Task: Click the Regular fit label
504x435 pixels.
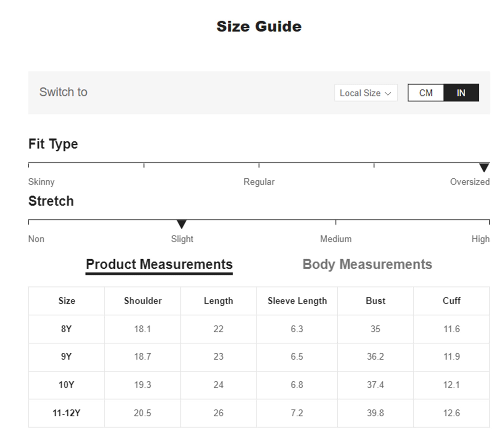Action: pyautogui.click(x=259, y=182)
